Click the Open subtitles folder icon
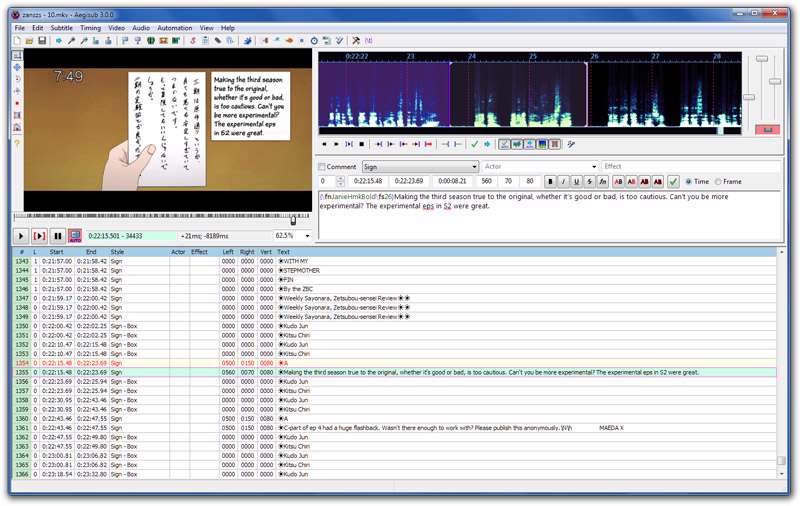Viewport: 800px width, 506px height. coord(30,41)
